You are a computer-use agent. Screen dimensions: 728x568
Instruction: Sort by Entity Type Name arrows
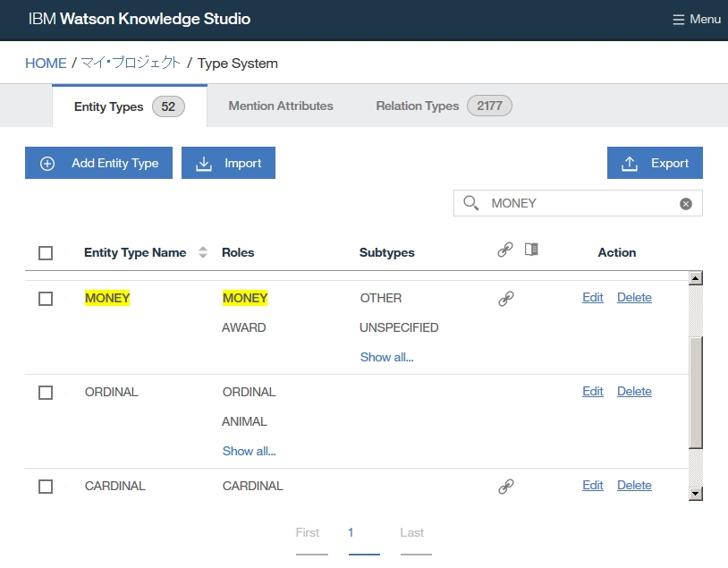(203, 253)
